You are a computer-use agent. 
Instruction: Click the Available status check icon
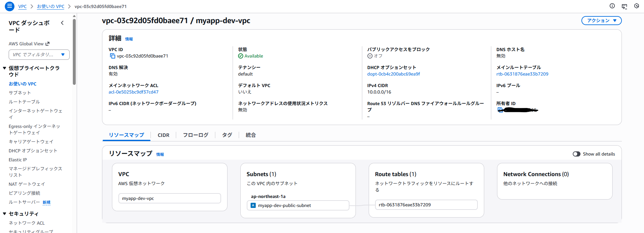pos(241,56)
